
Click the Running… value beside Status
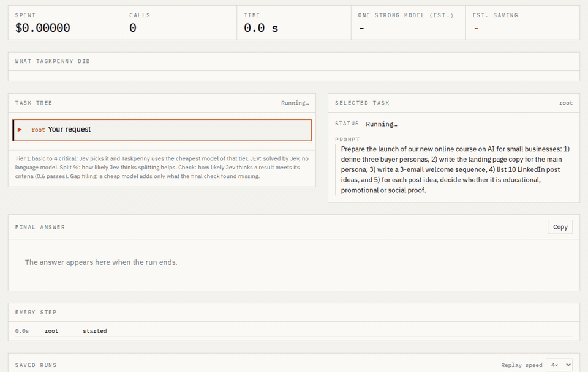(x=382, y=124)
